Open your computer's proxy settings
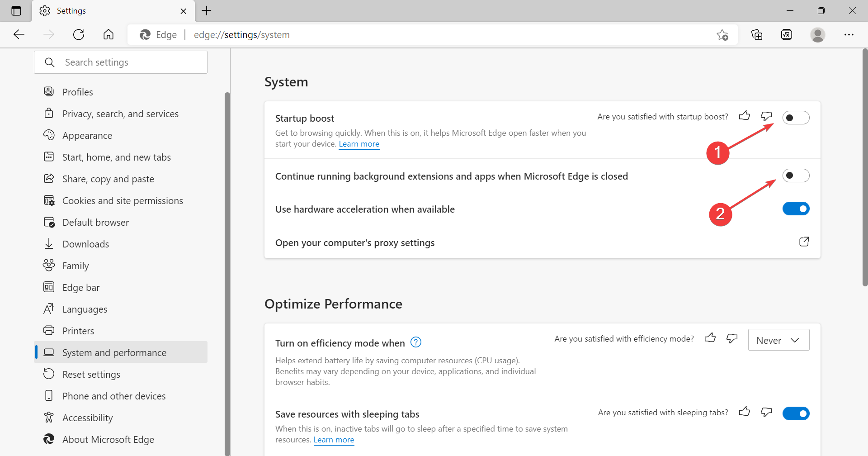868x456 pixels. coord(354,242)
